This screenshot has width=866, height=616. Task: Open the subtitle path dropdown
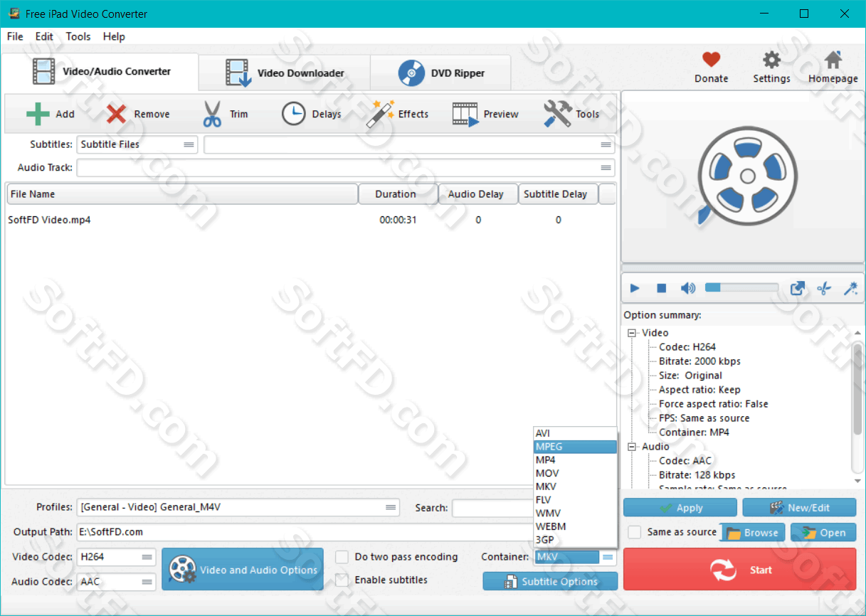(x=409, y=144)
